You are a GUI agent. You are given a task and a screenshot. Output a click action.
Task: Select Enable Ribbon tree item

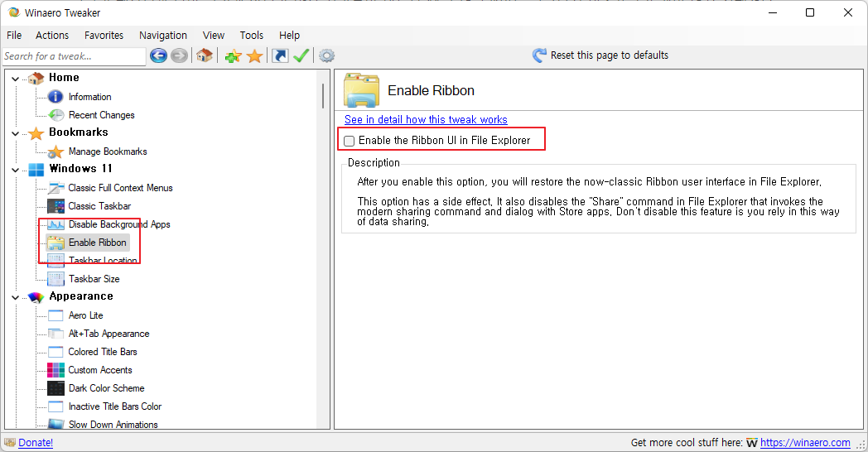click(x=98, y=243)
